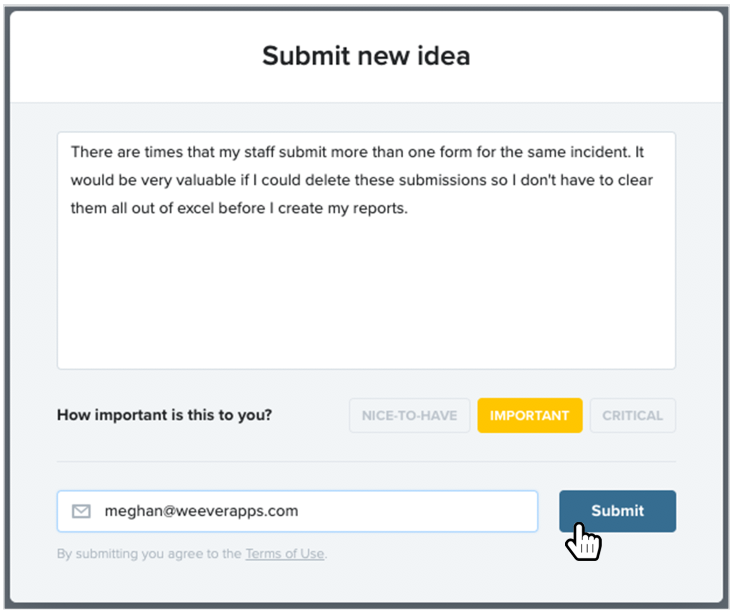Choose the yellow IMPORTANT importance option
The image size is (735, 615).
point(530,415)
